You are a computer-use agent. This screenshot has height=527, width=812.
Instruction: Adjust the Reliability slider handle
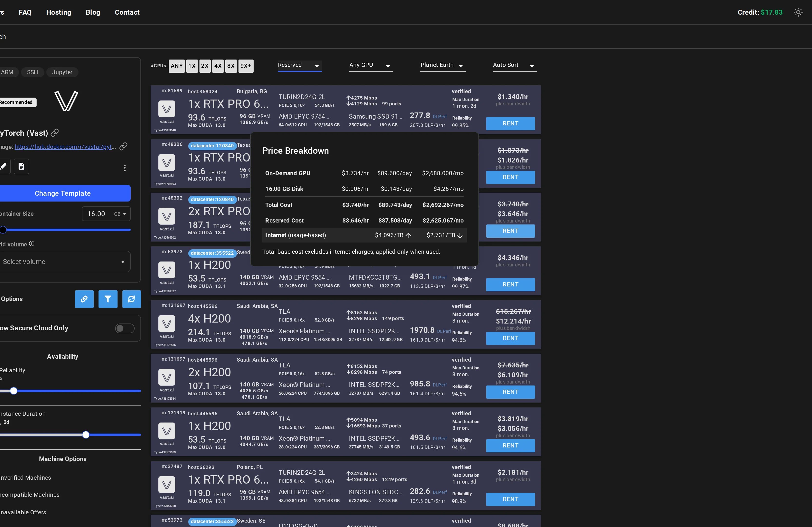[x=14, y=391]
